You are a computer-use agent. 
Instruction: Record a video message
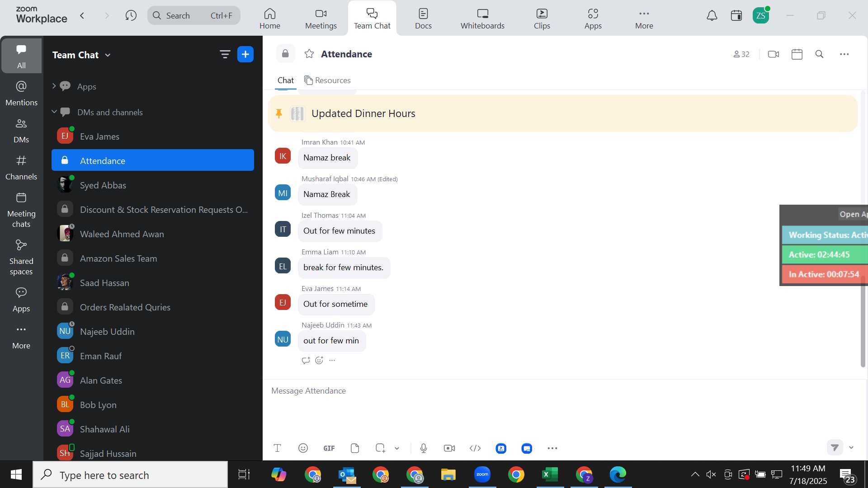449,448
